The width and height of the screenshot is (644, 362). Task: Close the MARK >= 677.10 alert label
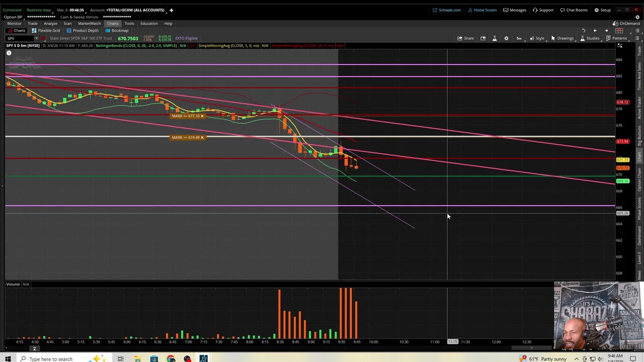[x=202, y=116]
